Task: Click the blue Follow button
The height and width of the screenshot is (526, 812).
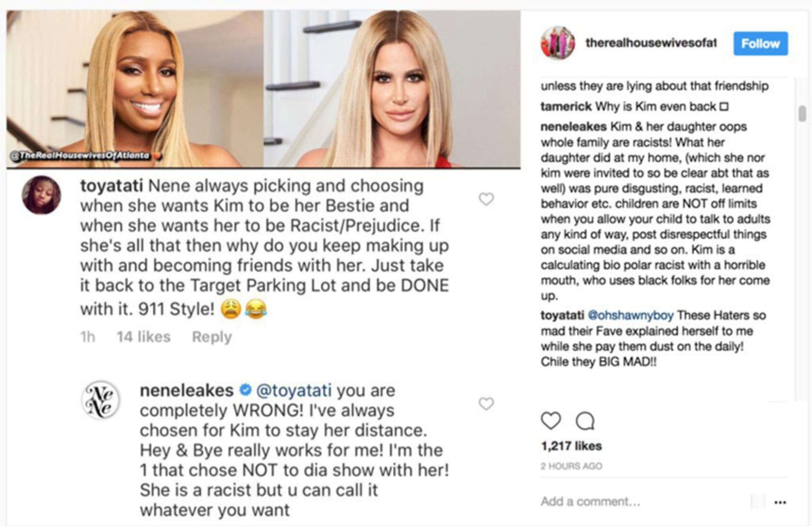Action: coord(760,44)
